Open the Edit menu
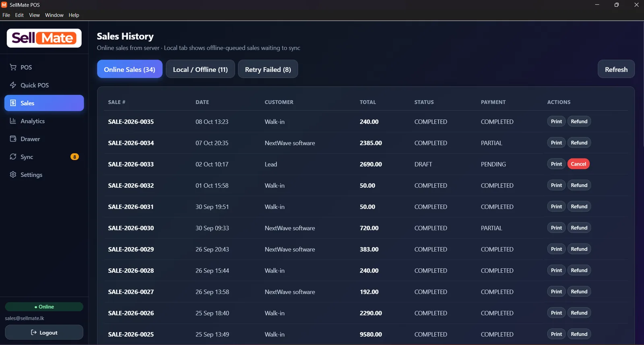Image resolution: width=644 pixels, height=345 pixels. coord(19,15)
